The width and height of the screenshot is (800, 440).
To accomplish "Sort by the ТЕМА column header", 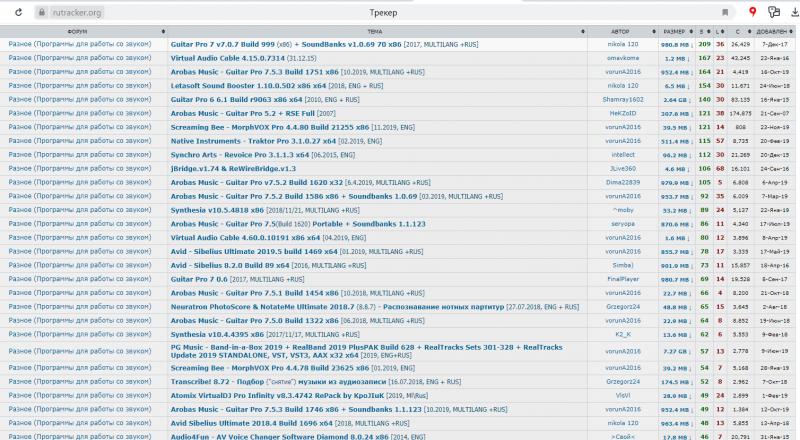I will click(374, 32).
